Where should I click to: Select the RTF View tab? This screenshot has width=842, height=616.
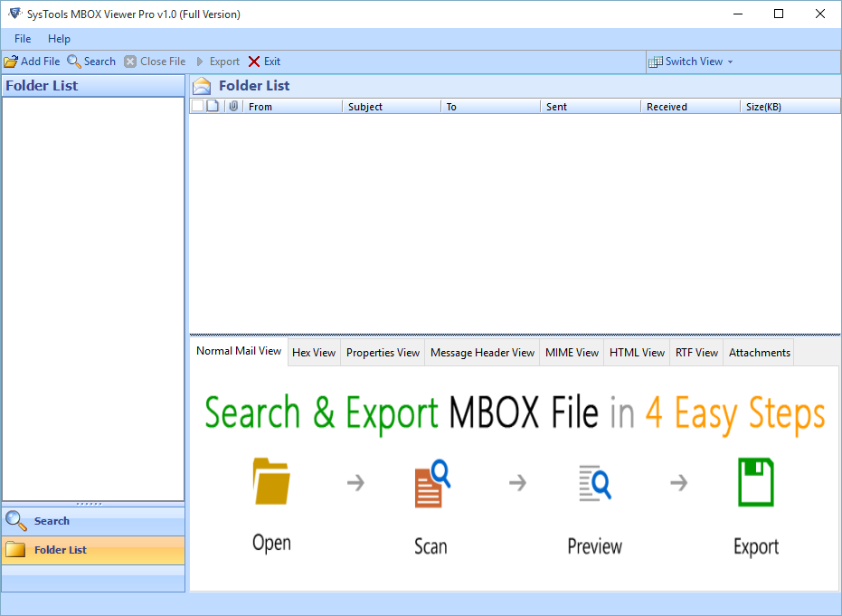click(696, 353)
